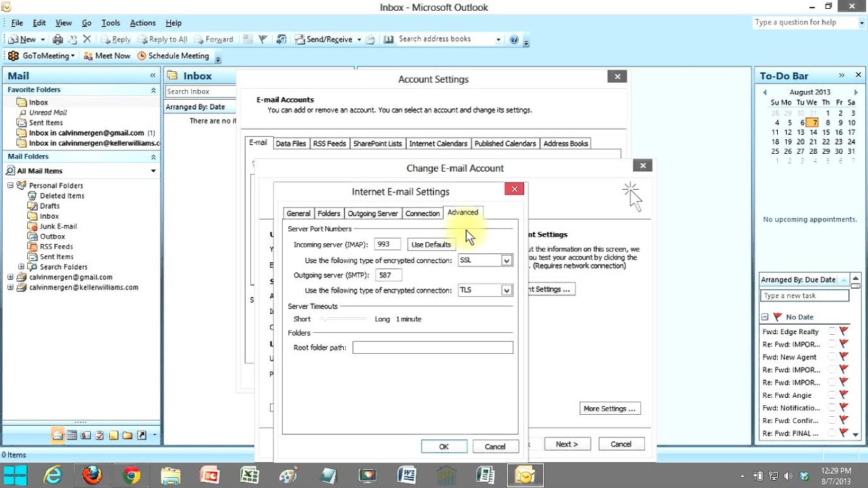The width and height of the screenshot is (868, 488).
Task: Click the Follow Up flag toolbar icon
Action: [x=263, y=39]
